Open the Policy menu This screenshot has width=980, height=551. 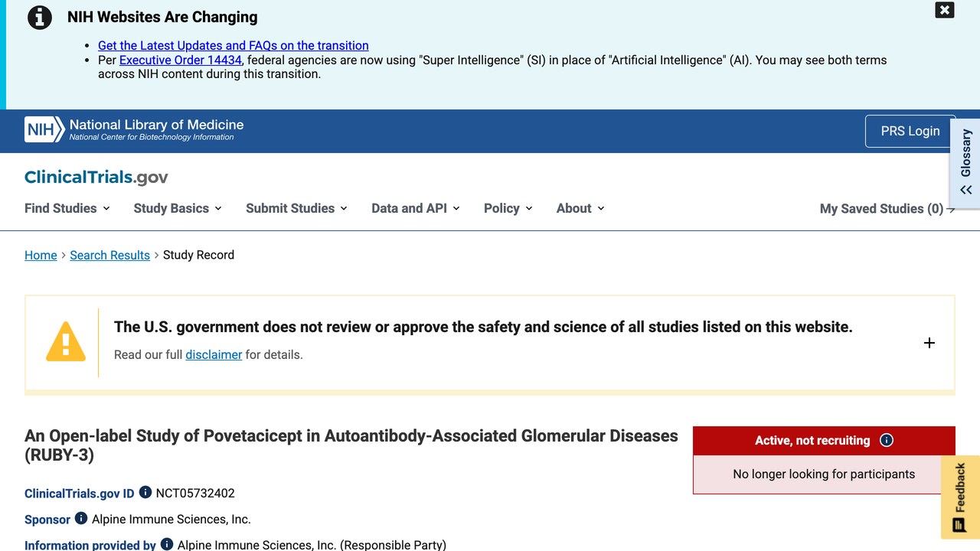pos(508,208)
